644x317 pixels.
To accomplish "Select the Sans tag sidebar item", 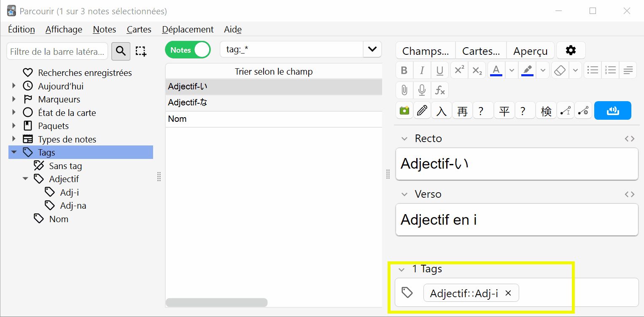I will [x=65, y=166].
